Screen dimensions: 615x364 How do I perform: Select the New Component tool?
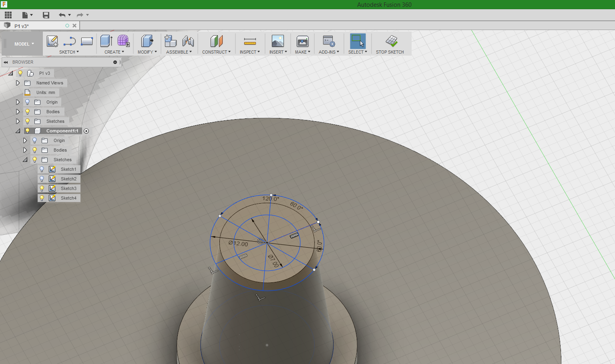click(171, 41)
